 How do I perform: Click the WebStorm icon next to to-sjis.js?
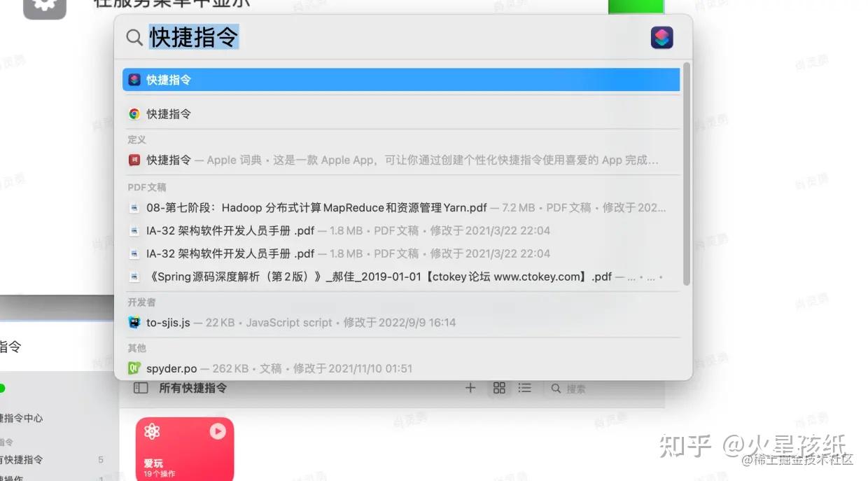coord(134,322)
